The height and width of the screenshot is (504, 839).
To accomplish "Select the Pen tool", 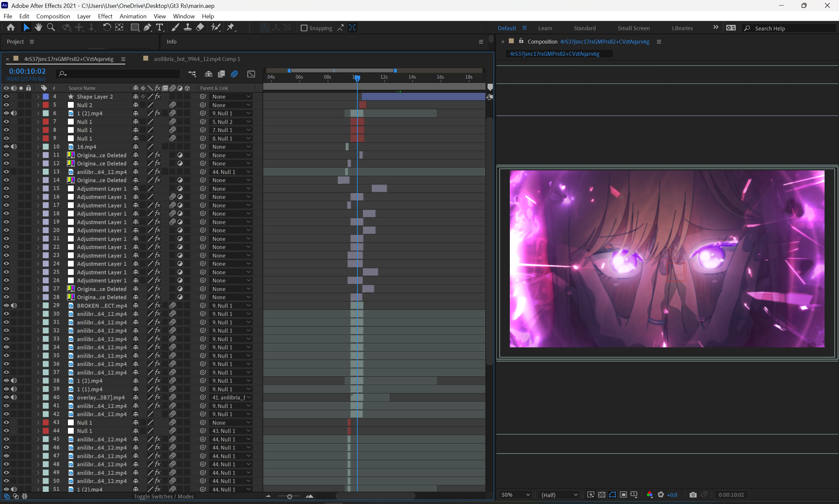I will point(147,28).
